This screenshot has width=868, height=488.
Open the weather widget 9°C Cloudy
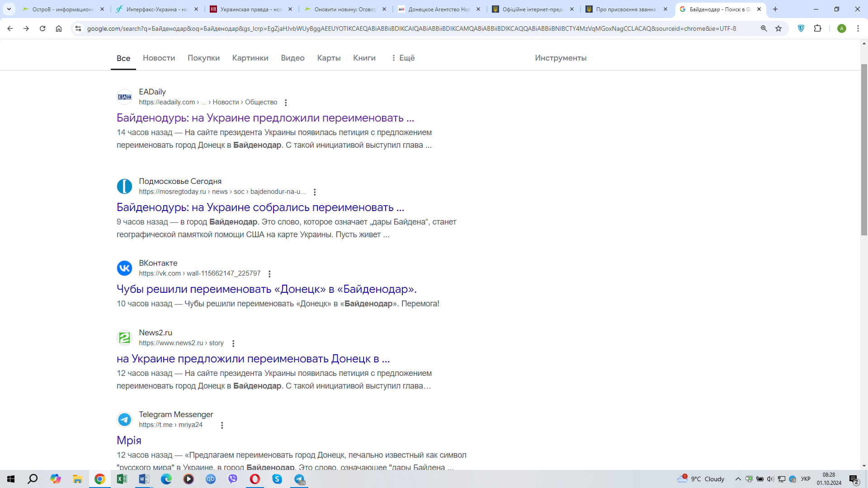701,479
